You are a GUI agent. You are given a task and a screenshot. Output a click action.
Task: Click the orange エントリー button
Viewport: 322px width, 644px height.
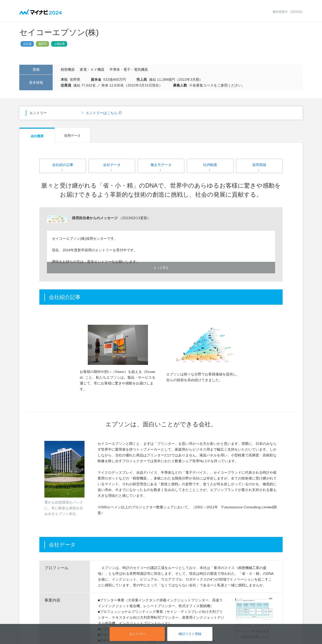(137, 634)
